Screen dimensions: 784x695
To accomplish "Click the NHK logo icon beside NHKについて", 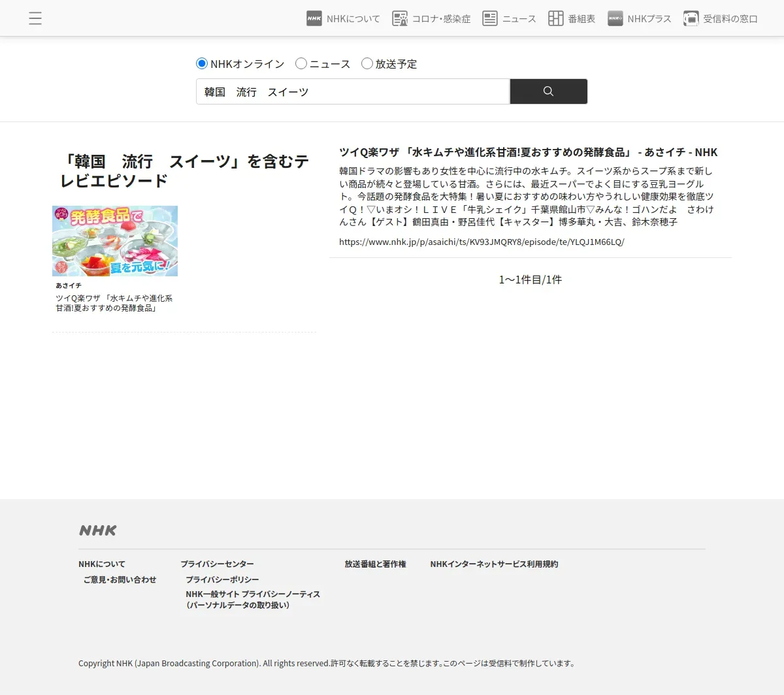I will (x=314, y=18).
